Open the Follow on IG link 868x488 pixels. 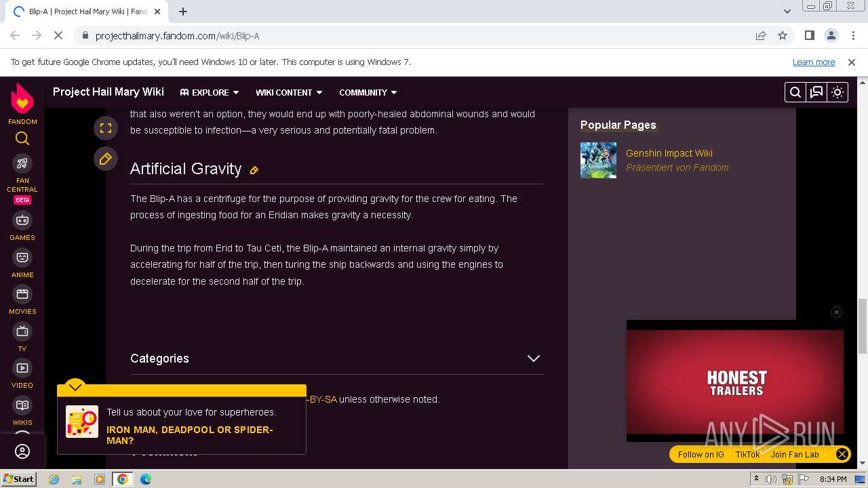click(701, 455)
